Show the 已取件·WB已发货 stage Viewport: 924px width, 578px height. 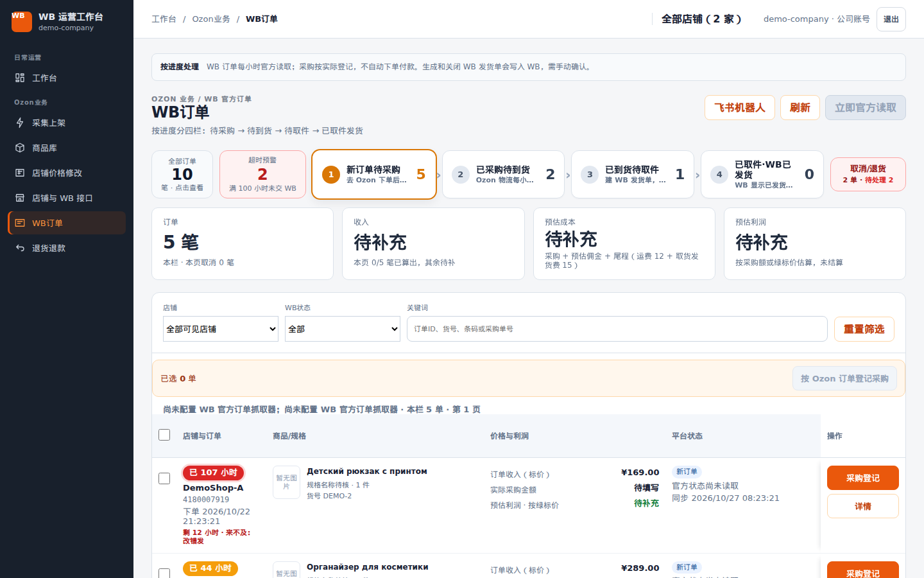pos(762,175)
